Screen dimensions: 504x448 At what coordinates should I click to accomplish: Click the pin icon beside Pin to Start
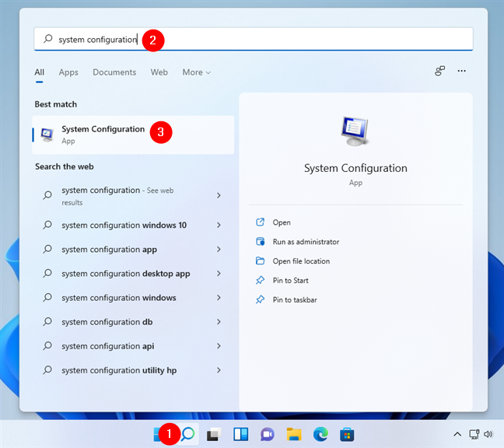pos(260,280)
